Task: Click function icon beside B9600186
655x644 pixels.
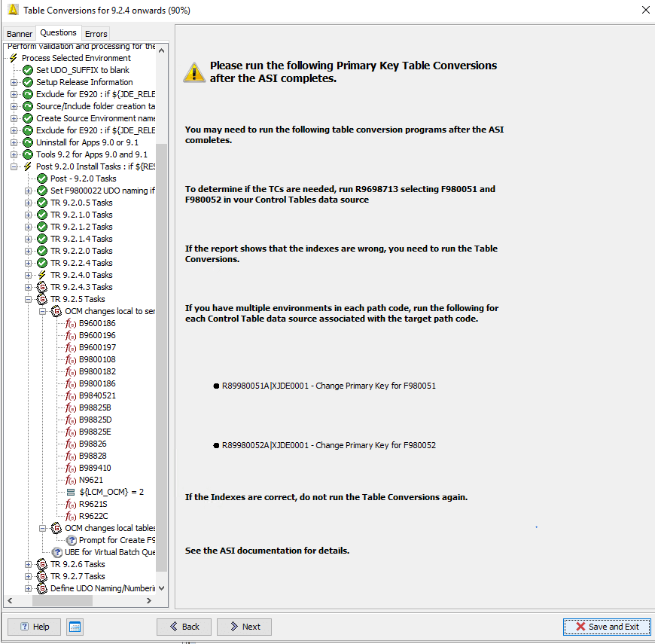Action: point(71,323)
